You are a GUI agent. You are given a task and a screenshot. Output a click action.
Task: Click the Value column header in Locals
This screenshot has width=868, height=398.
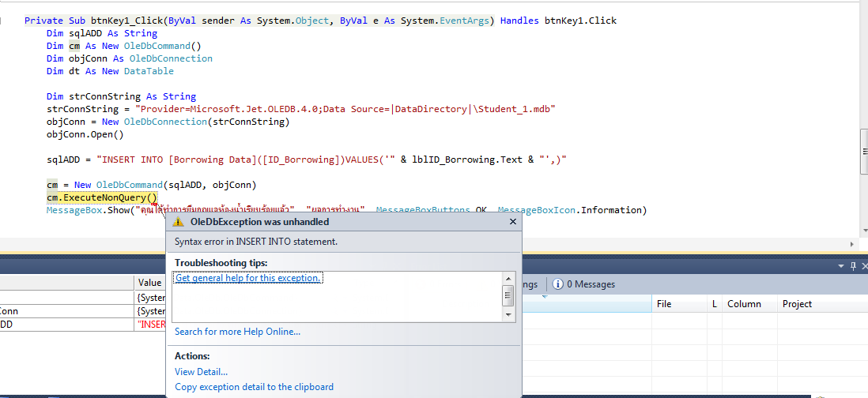point(149,283)
